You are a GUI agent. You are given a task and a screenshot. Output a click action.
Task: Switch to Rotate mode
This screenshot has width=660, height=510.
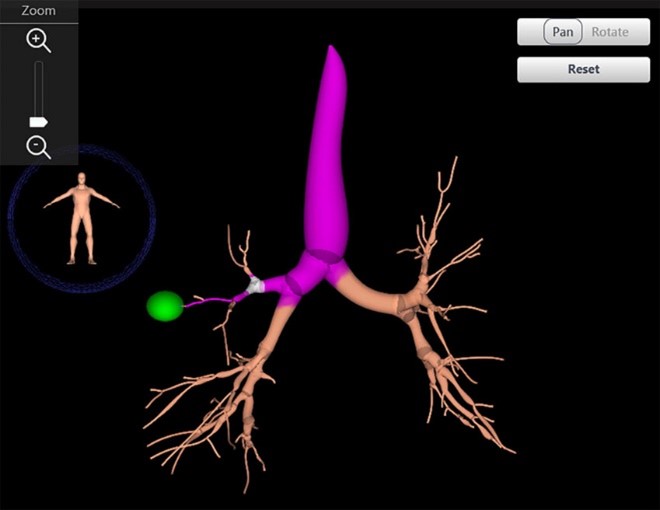click(610, 32)
